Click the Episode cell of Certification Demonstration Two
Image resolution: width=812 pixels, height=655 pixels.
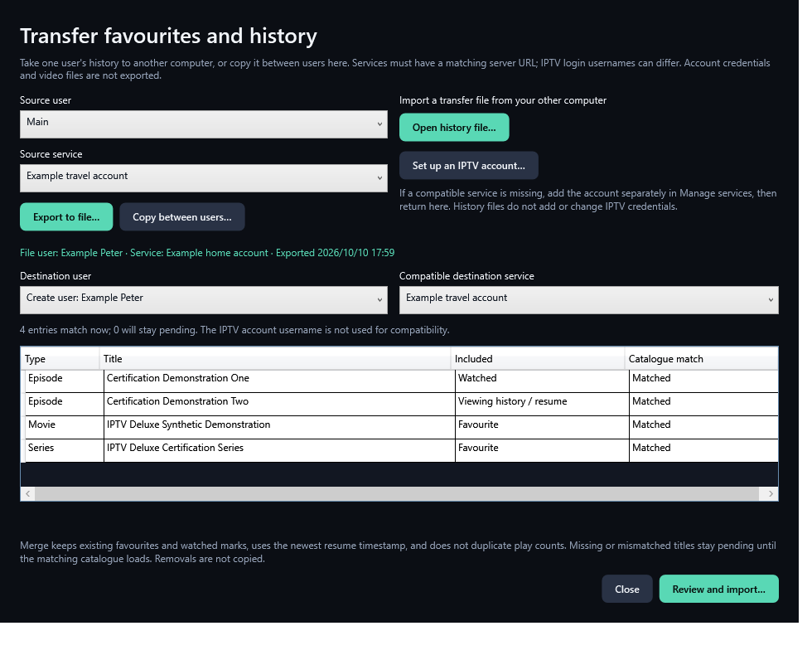65,405
